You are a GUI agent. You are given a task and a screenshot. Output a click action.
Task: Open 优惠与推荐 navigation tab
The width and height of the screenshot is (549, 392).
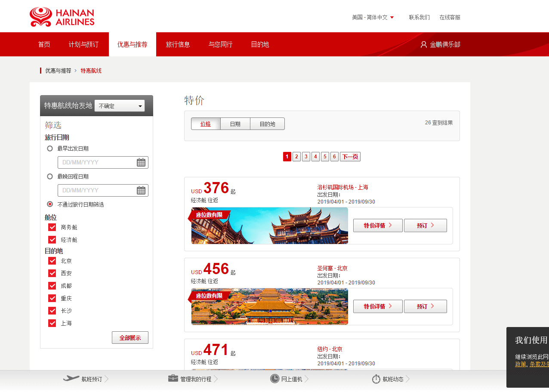[133, 44]
